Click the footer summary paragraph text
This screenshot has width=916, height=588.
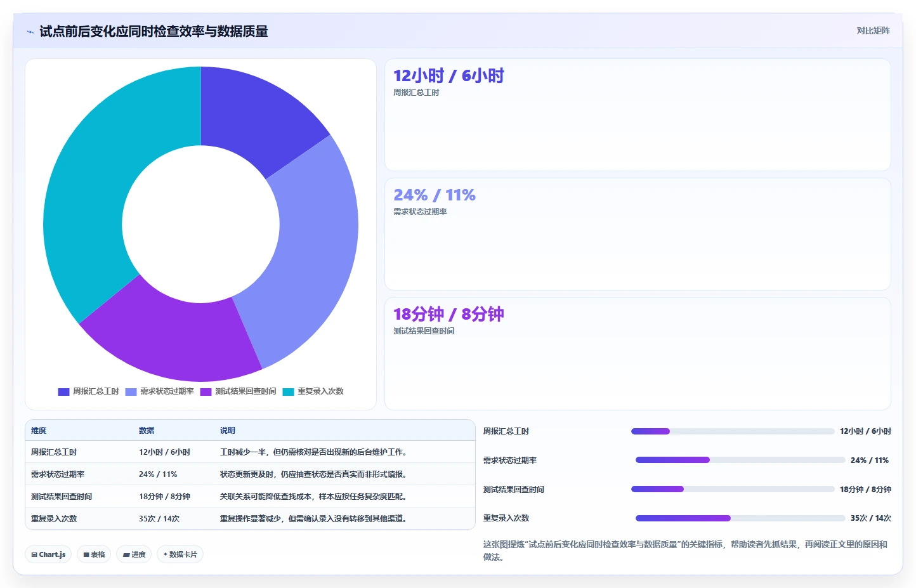click(686, 551)
